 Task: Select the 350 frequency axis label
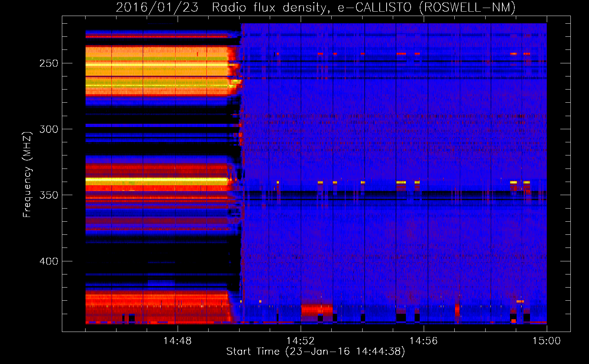(49, 195)
